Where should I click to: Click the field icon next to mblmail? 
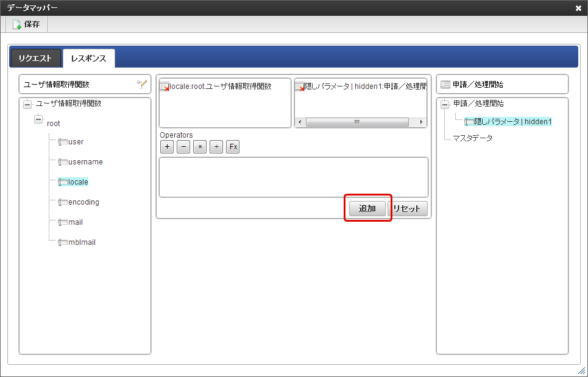63,242
